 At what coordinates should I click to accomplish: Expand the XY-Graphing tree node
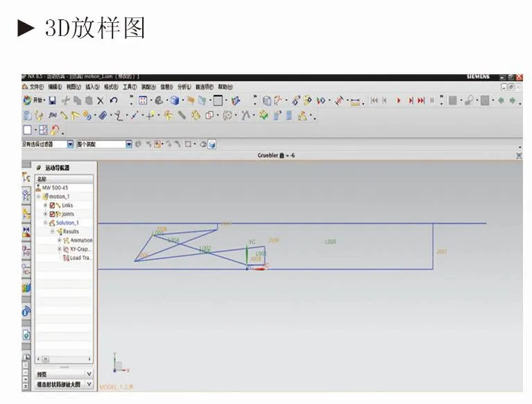pos(60,249)
